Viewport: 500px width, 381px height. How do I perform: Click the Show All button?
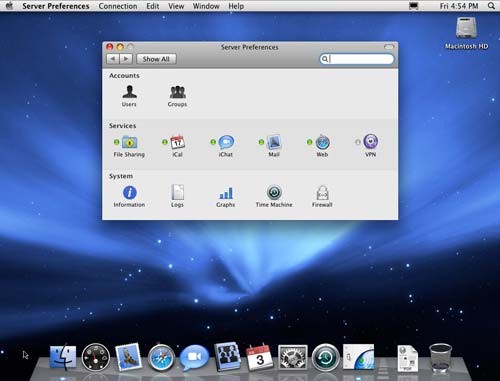[x=156, y=59]
